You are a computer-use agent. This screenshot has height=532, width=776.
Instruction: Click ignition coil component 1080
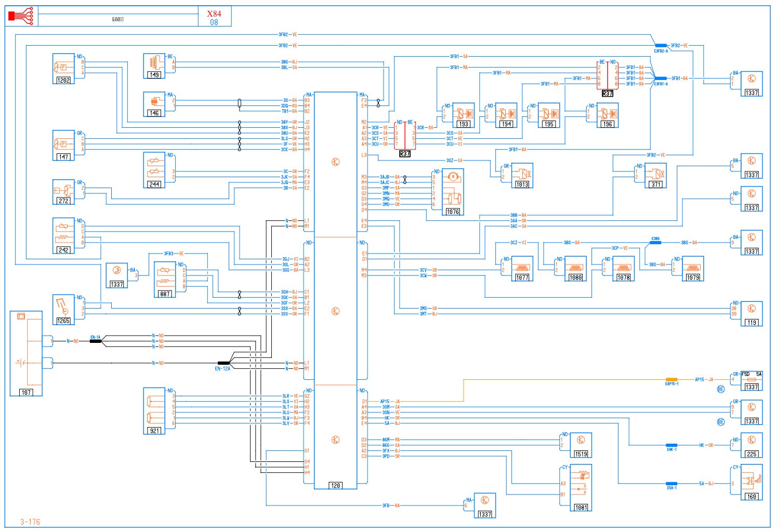576,269
